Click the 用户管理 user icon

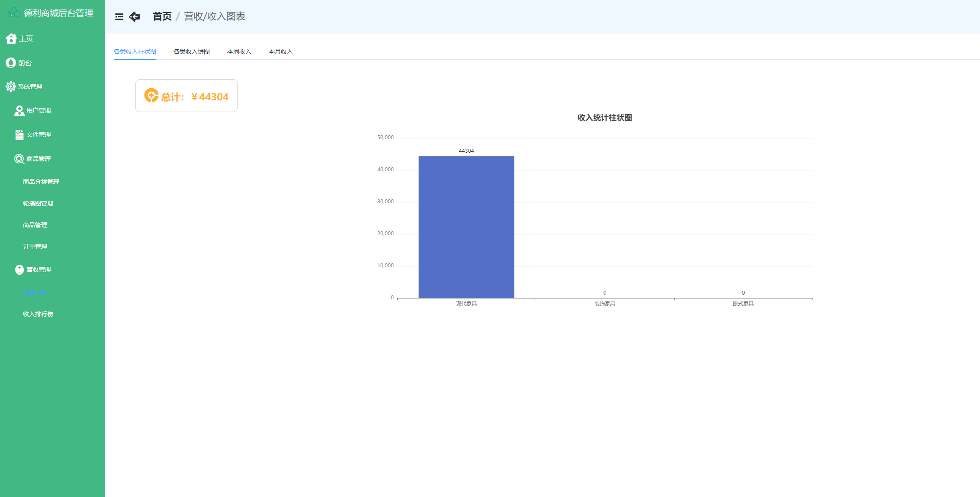(x=19, y=111)
